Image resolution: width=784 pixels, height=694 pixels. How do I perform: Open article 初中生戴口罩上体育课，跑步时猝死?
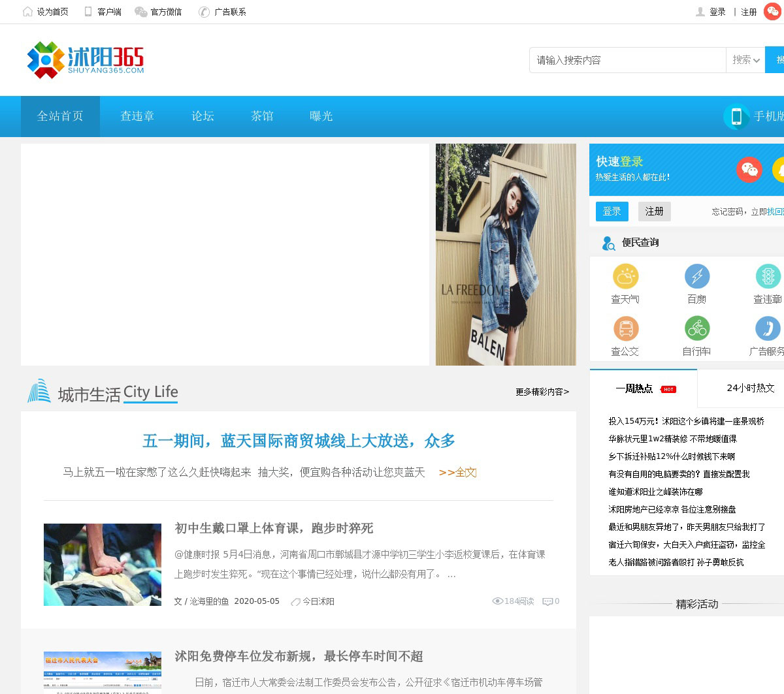pos(274,528)
